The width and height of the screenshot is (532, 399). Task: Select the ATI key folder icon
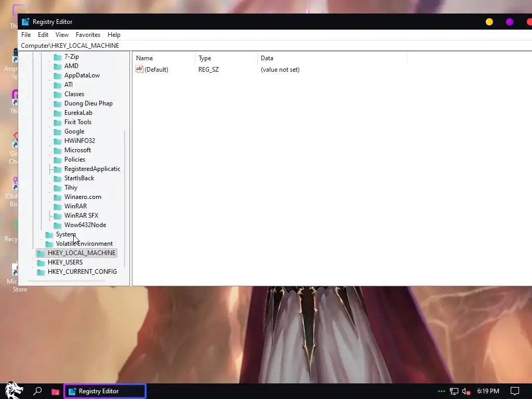58,85
